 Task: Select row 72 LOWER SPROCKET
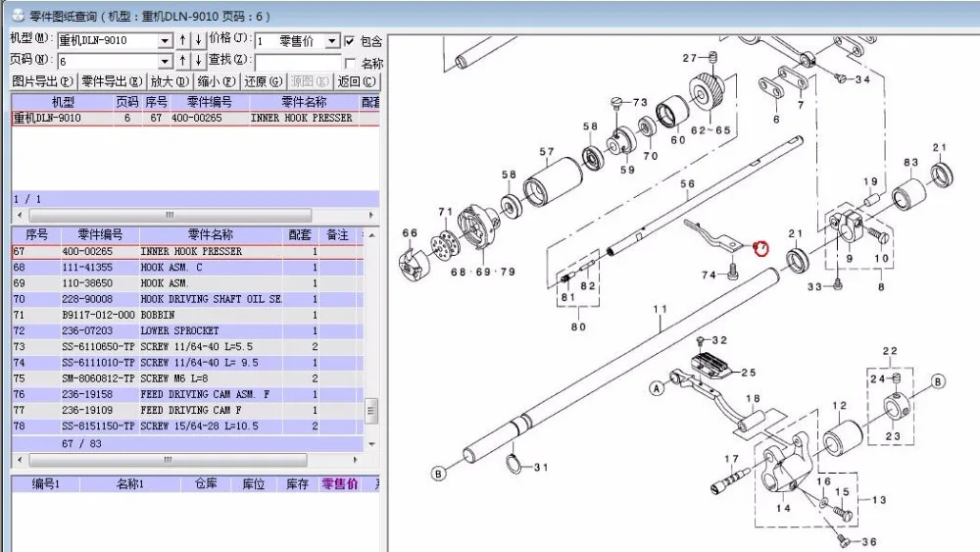click(x=187, y=330)
